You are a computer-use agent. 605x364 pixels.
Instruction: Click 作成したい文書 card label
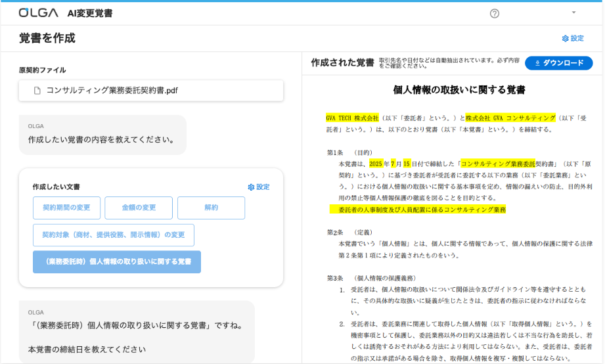click(56, 187)
